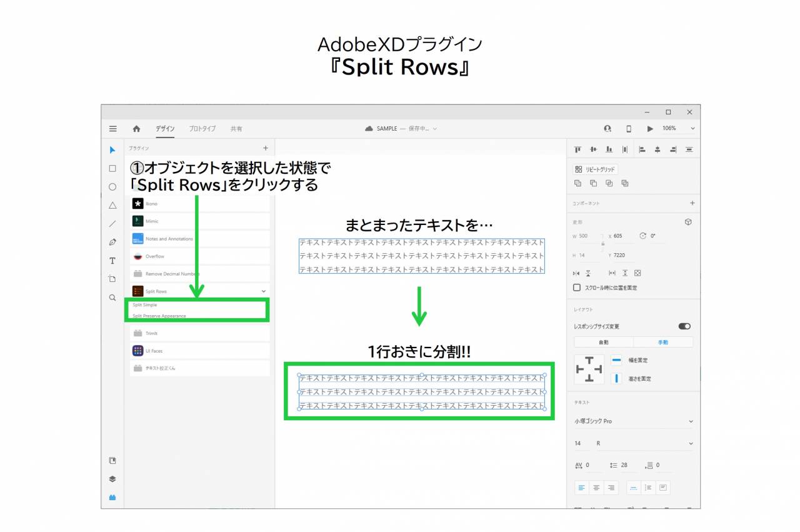The image size is (800, 532).
Task: Align text left
Action: (582, 488)
